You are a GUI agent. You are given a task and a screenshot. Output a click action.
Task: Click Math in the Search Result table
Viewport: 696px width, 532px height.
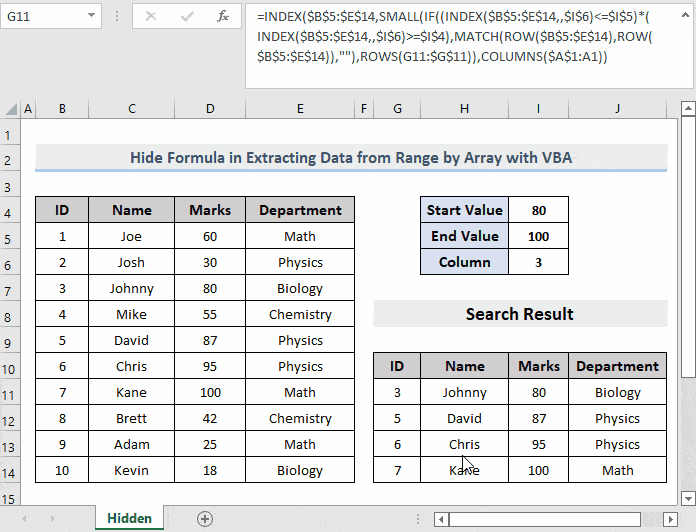coord(617,470)
